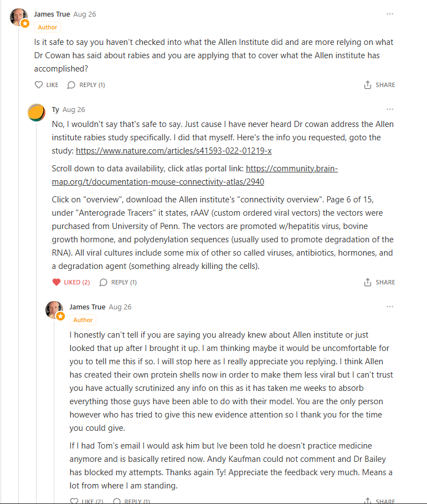This screenshot has height=504, width=427.
Task: Open James True's avatar on the nested reply
Action: point(54,310)
